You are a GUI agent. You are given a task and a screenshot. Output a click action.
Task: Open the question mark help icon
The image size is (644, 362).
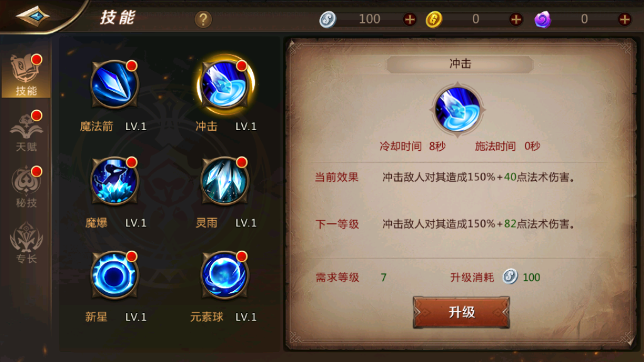pyautogui.click(x=203, y=19)
